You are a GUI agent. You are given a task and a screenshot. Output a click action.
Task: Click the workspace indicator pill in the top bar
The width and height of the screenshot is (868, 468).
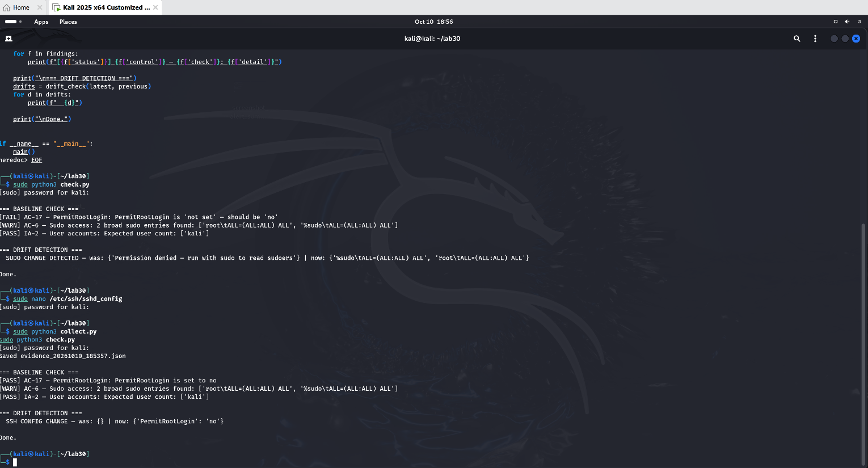(11, 22)
